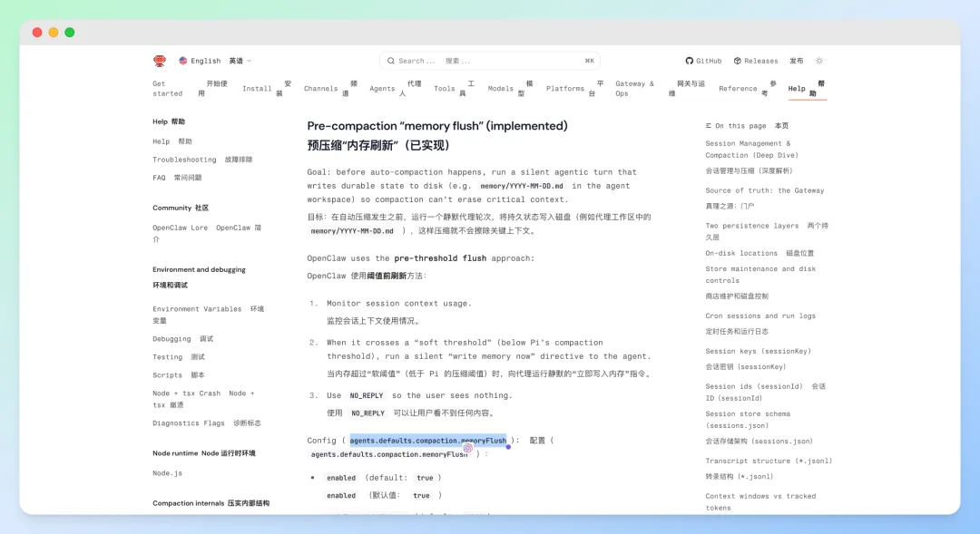Click the On this page list icon
This screenshot has width=980, height=534.
pyautogui.click(x=709, y=126)
